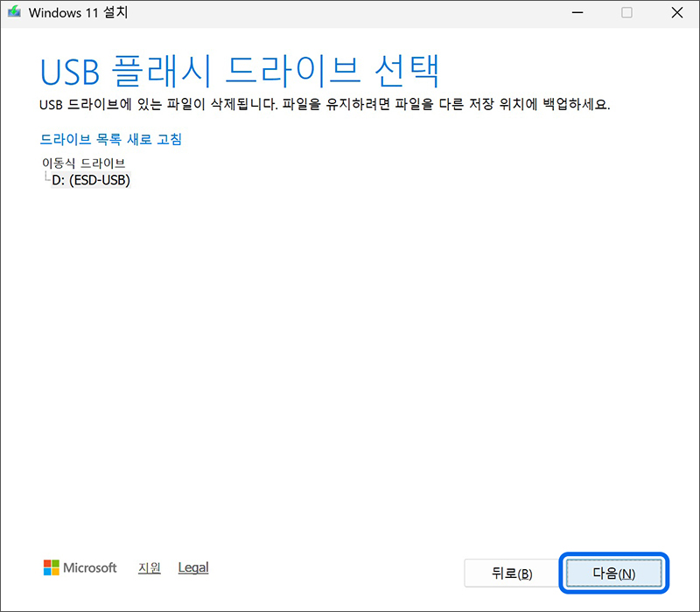Choose ESD-USB as the target drive
The image size is (700, 612).
click(88, 179)
